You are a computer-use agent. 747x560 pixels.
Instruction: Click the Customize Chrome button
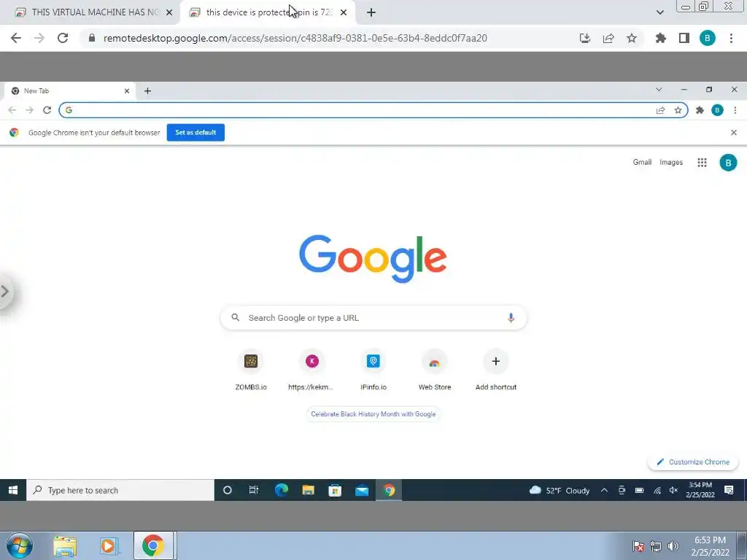tap(693, 462)
